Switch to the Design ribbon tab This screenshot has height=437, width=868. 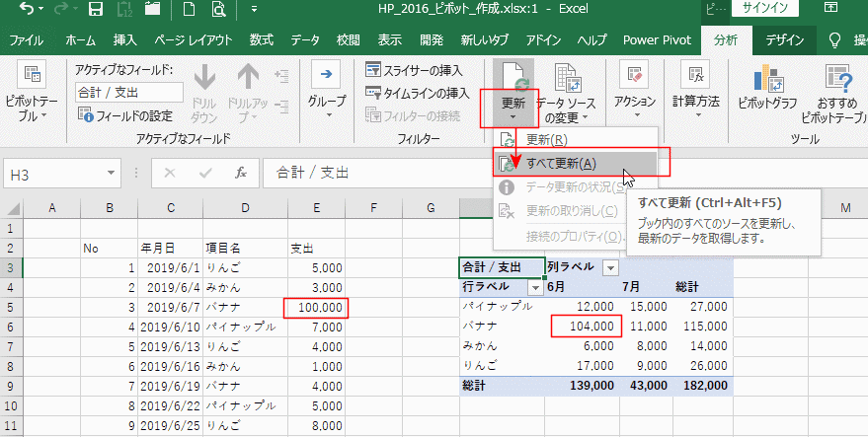(784, 40)
